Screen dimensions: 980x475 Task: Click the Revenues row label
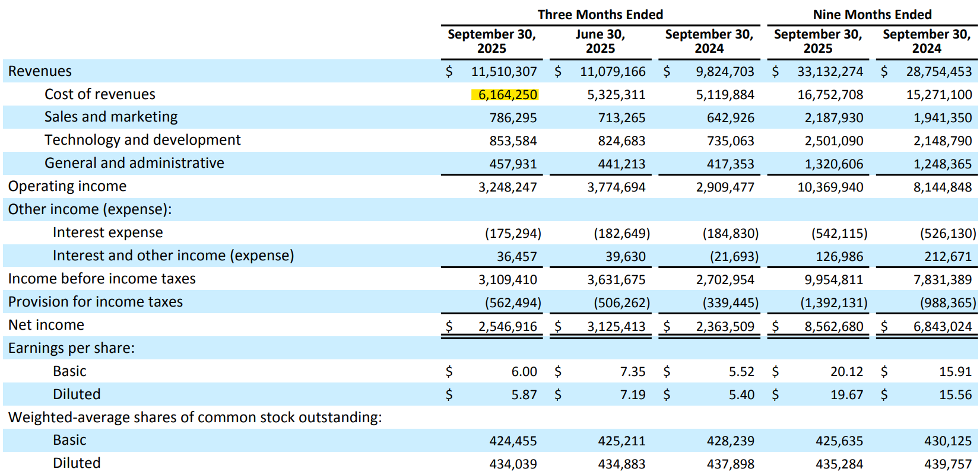[x=40, y=71]
